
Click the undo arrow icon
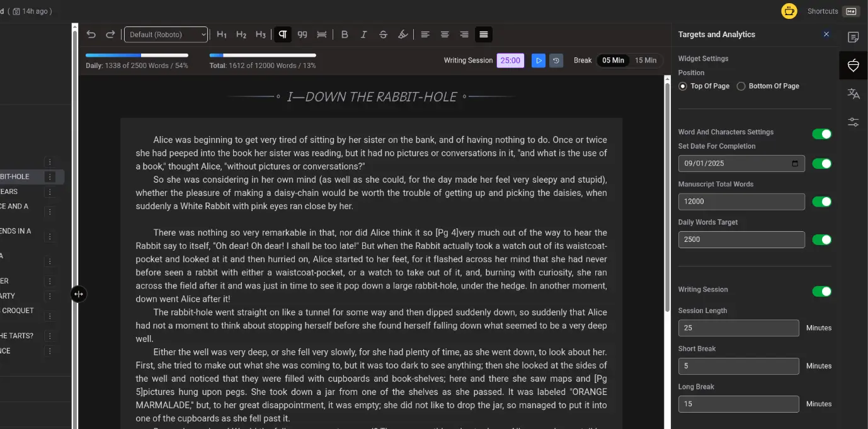pos(91,35)
